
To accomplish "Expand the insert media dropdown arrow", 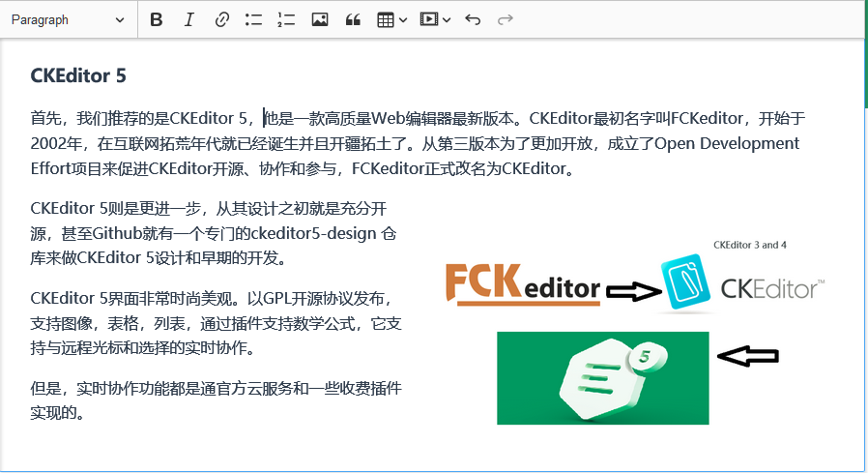I will [x=447, y=20].
